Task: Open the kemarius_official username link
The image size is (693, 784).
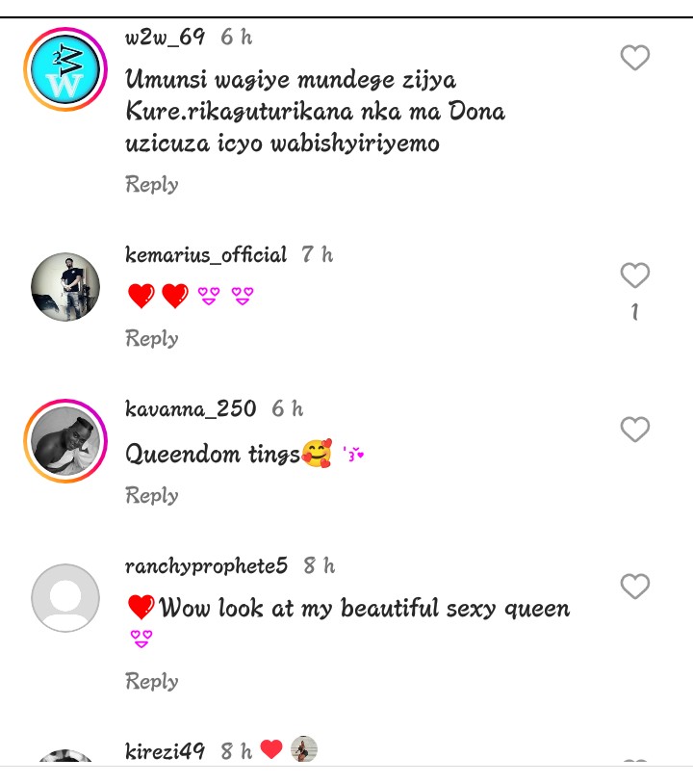Action: pyautogui.click(x=206, y=255)
